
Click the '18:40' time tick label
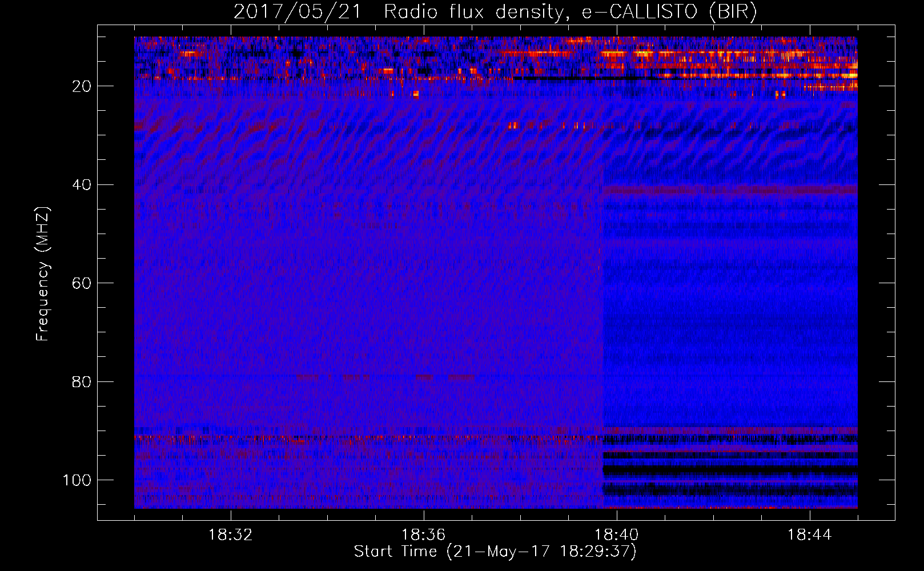coord(617,535)
